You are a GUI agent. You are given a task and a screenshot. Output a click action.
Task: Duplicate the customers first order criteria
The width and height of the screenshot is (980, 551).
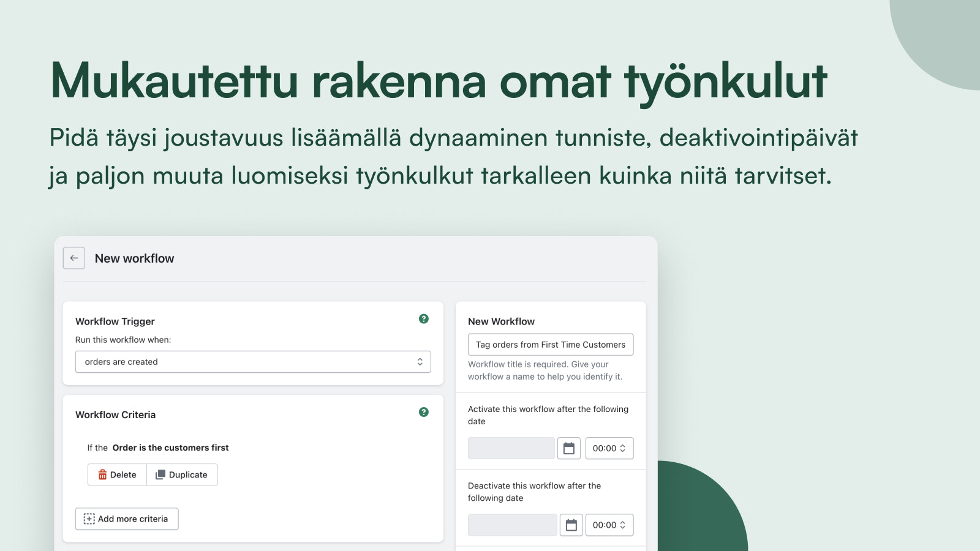click(x=182, y=474)
